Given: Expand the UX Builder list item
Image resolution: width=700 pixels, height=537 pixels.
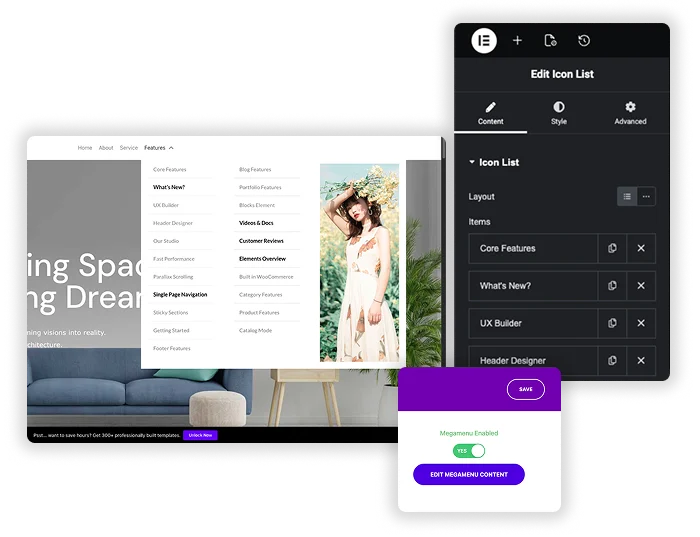Looking at the screenshot, I should click(533, 323).
